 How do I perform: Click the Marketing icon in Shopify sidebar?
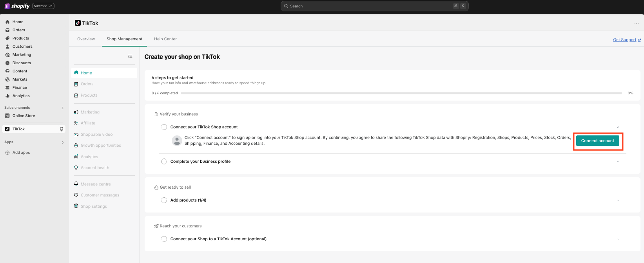(x=7, y=55)
